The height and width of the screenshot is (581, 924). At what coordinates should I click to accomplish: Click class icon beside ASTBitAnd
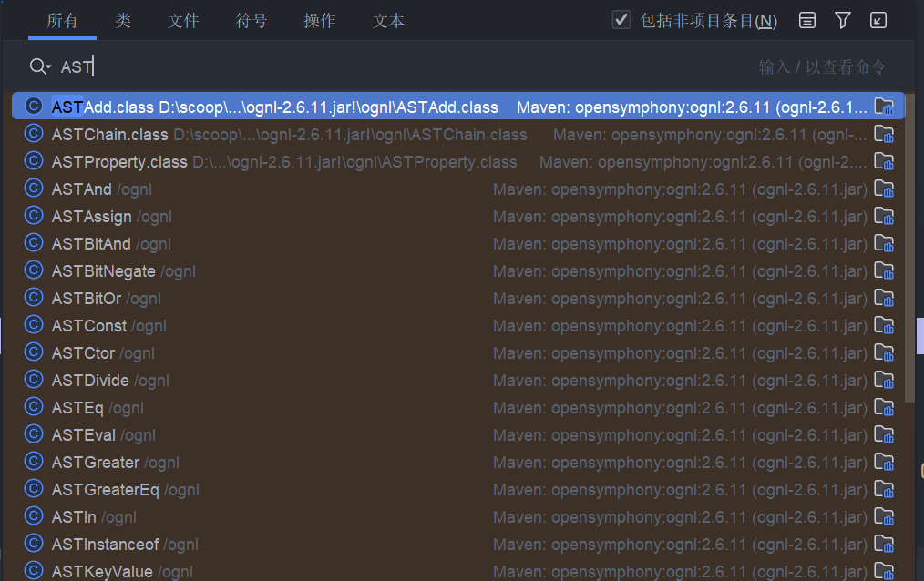pos(34,242)
